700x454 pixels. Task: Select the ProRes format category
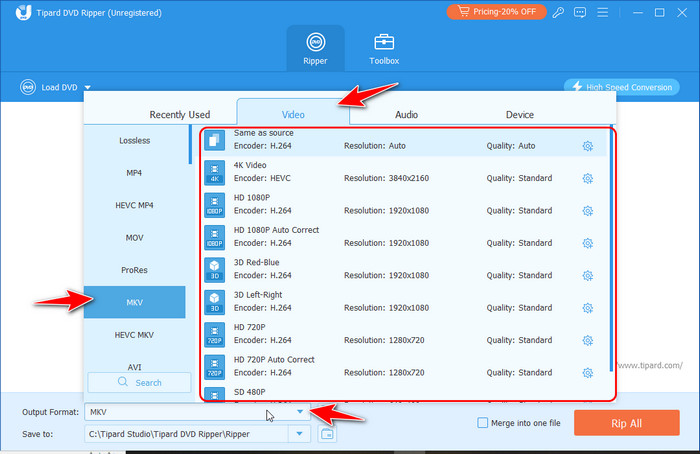pyautogui.click(x=134, y=270)
